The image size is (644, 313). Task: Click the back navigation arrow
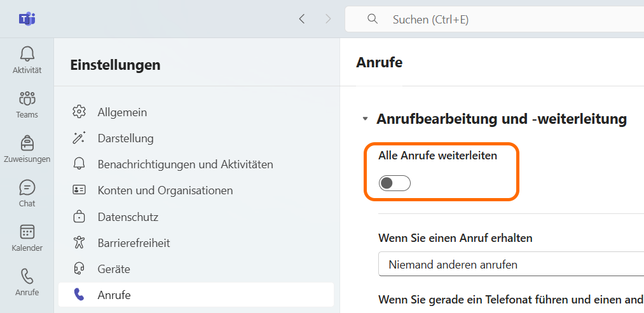tap(302, 19)
